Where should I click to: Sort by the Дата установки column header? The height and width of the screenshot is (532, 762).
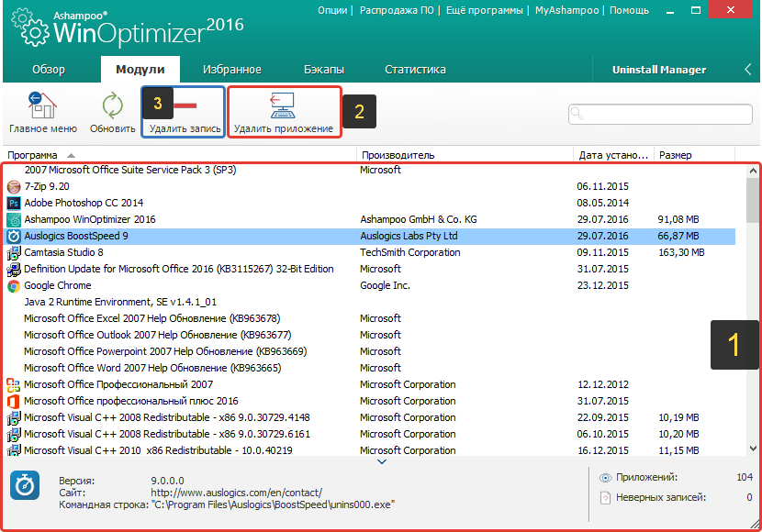614,155
